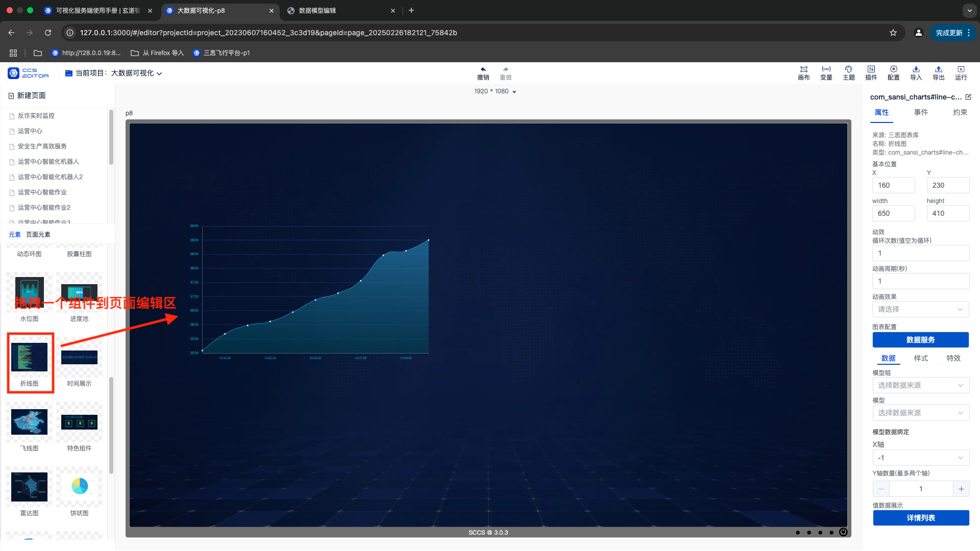Screen dimensions: 980x551
Task: Decrease Y轴数量 with the minus stepper
Action: point(881,489)
